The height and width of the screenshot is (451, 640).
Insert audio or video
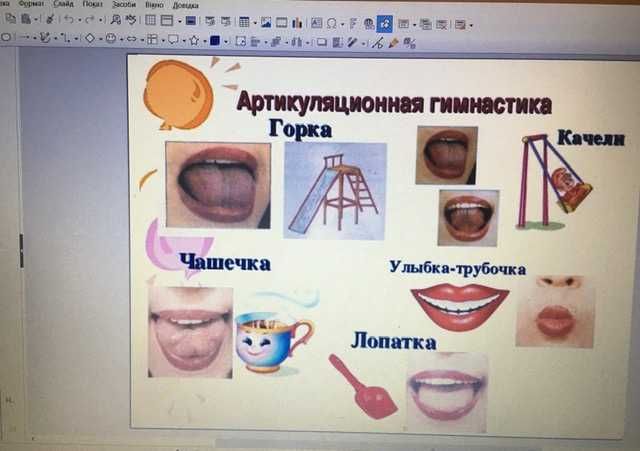pos(282,23)
